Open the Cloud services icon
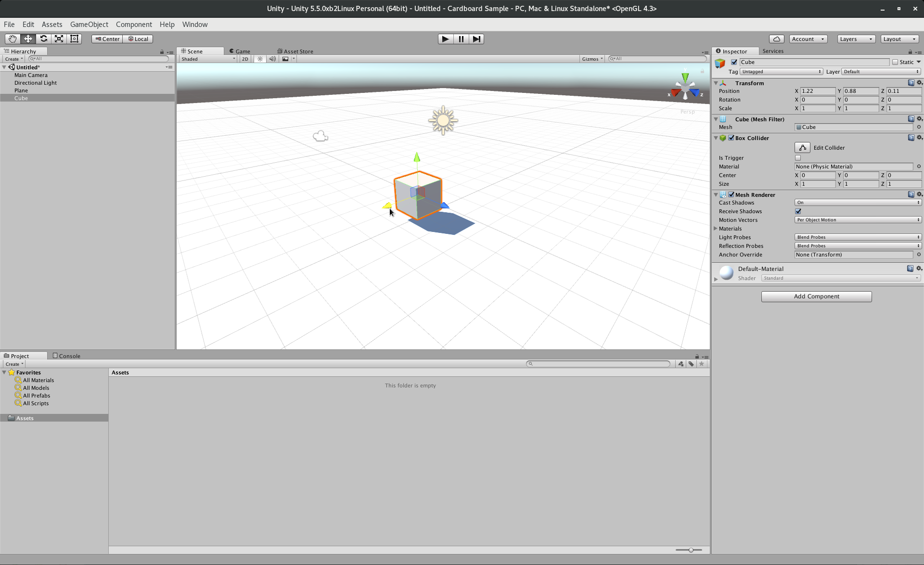The width and height of the screenshot is (924, 565). pos(776,39)
